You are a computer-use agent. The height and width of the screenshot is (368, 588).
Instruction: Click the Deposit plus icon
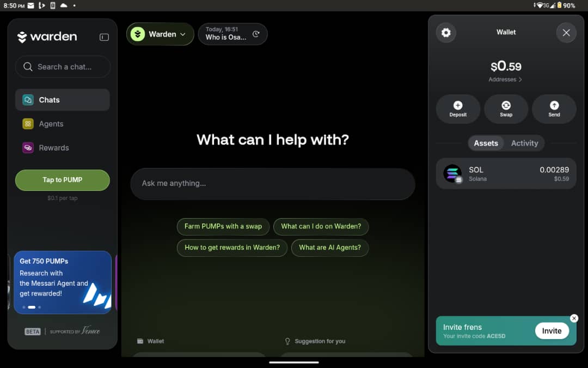pyautogui.click(x=458, y=106)
